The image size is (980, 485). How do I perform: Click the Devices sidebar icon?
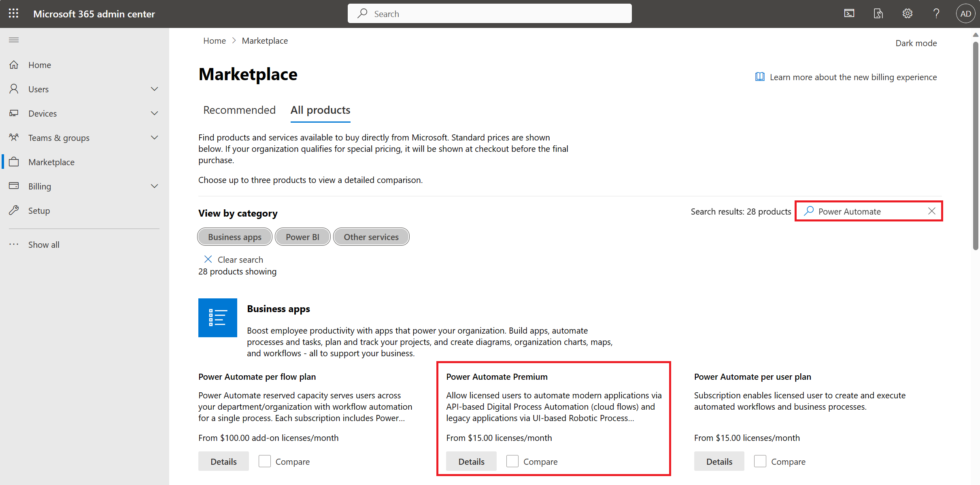coord(14,113)
